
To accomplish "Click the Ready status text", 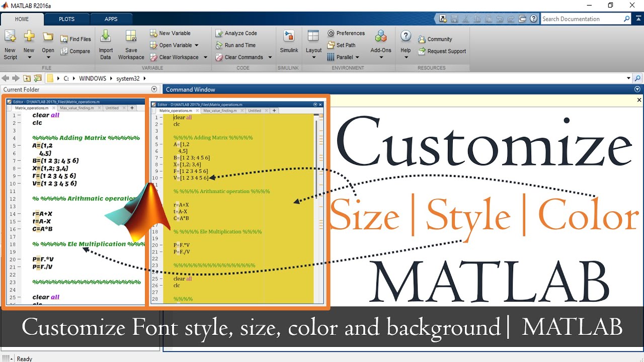I will click(25, 358).
